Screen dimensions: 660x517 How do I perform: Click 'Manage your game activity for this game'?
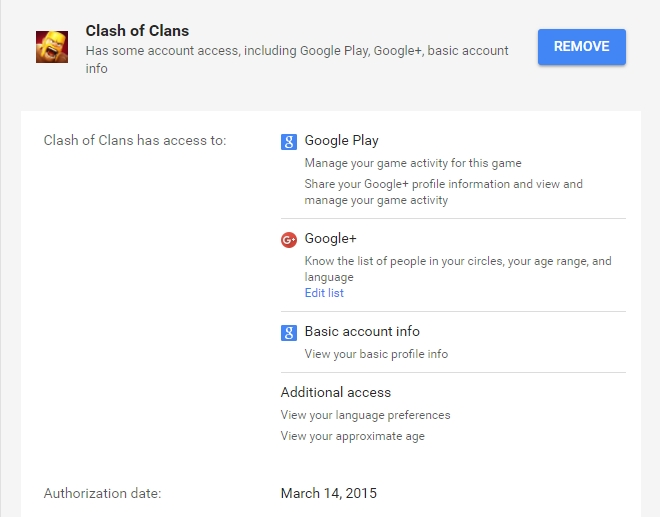pyautogui.click(x=413, y=163)
